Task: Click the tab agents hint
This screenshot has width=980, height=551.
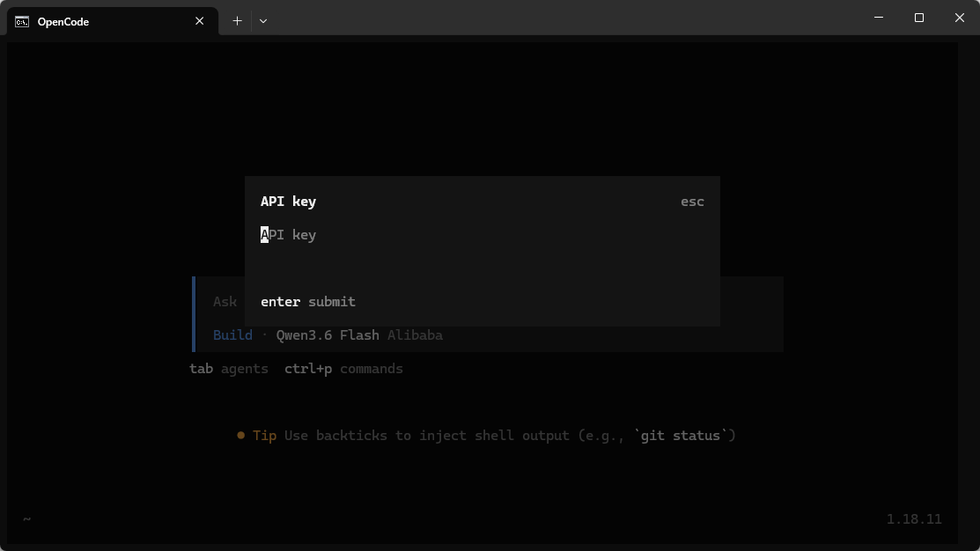Action: point(229,369)
